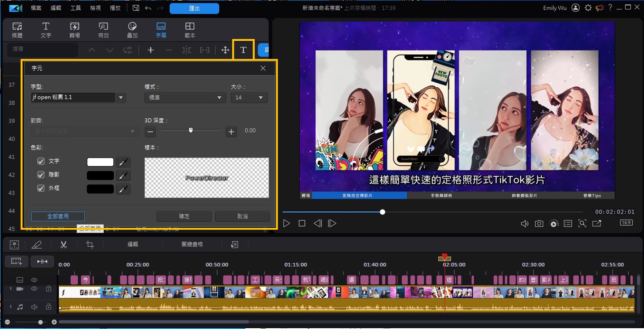Take a snapshot with camera icon
This screenshot has height=329, width=644.
539,223
